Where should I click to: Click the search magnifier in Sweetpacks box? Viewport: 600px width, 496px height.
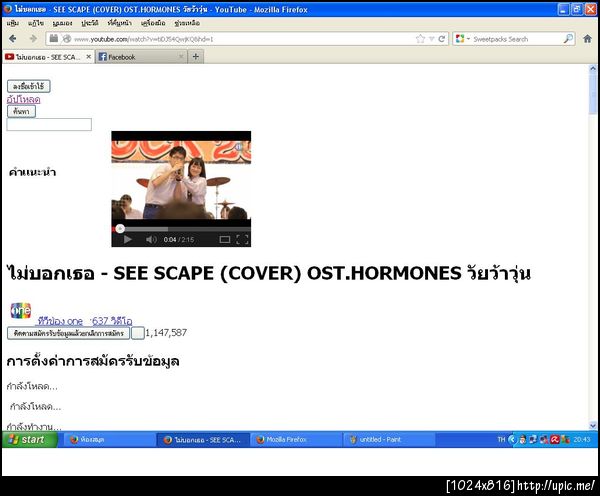point(568,39)
